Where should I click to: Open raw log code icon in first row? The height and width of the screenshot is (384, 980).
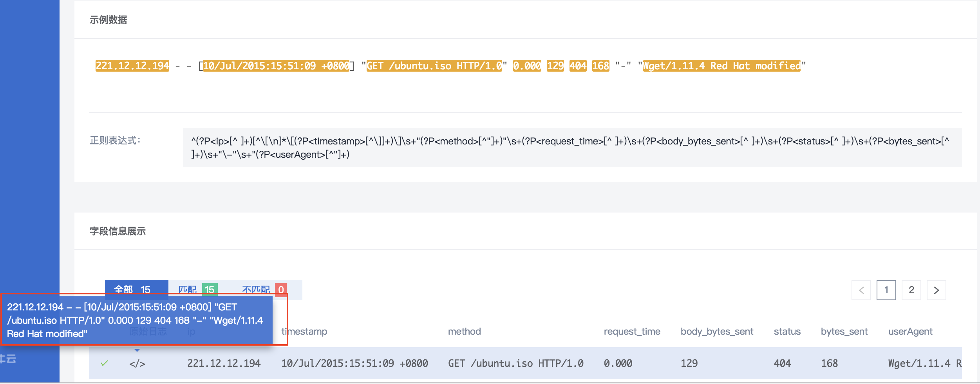point(137,364)
